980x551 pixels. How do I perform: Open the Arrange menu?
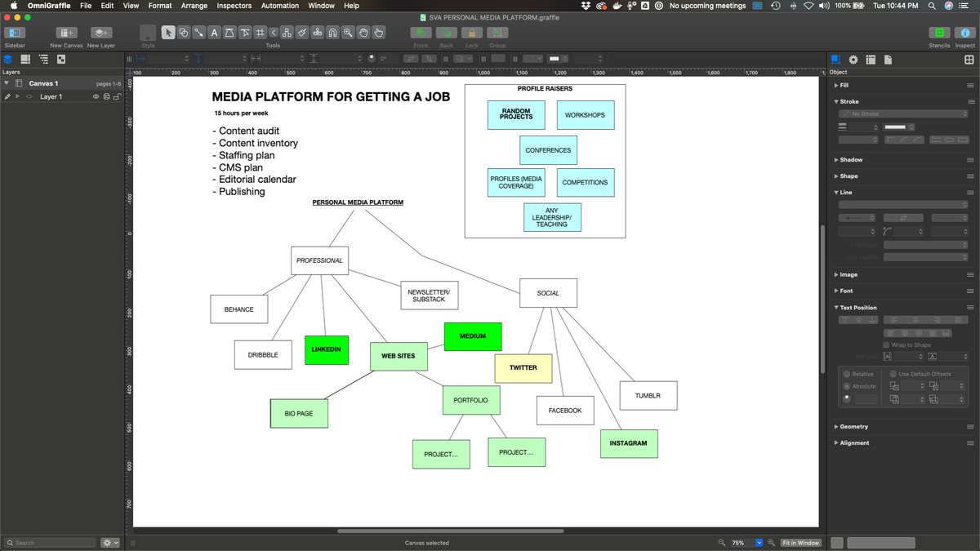pos(194,6)
